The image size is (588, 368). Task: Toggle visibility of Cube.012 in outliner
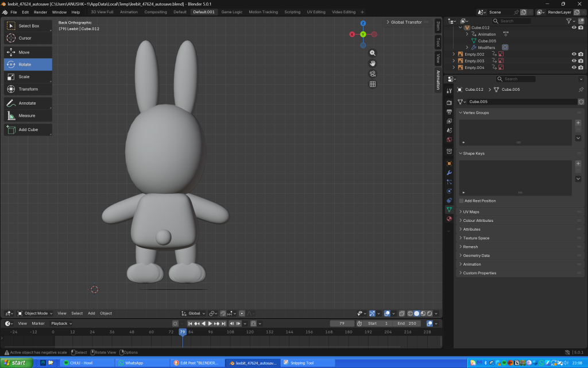pyautogui.click(x=573, y=28)
